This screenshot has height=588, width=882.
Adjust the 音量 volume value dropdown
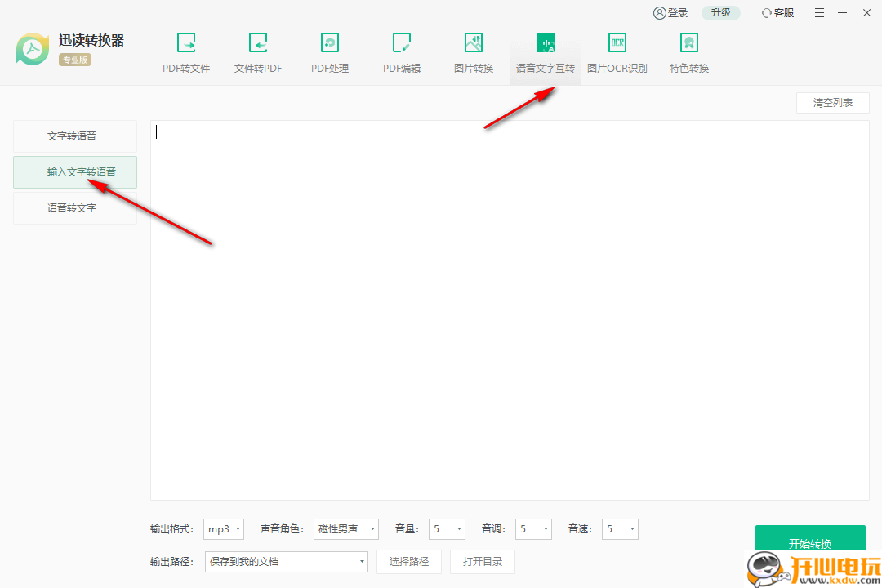coord(447,528)
